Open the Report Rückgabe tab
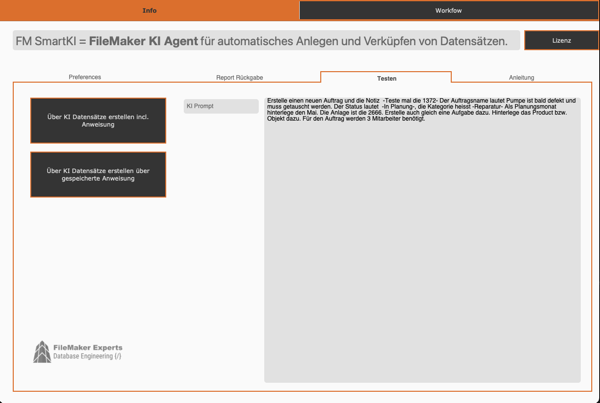Screen dimensions: 600x403 click(239, 77)
